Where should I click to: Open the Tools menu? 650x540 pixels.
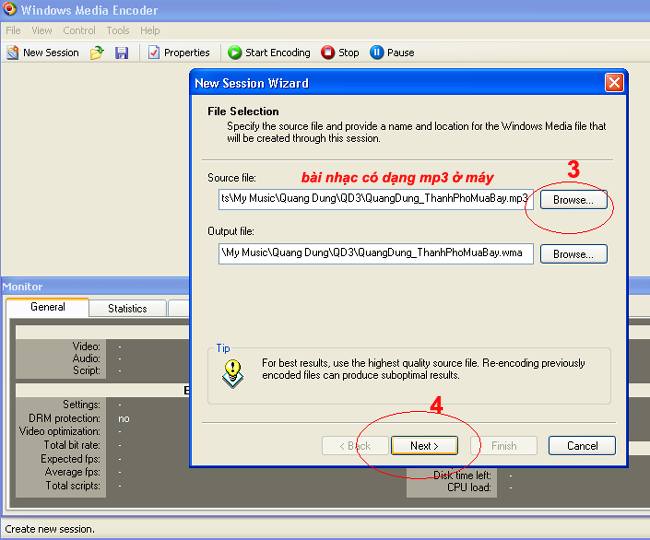coord(118,31)
